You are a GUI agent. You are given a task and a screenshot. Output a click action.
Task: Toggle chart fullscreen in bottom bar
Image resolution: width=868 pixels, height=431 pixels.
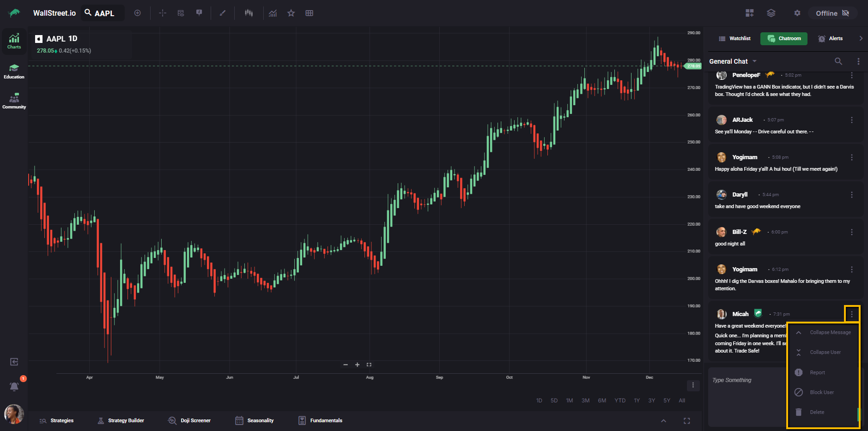tap(686, 420)
